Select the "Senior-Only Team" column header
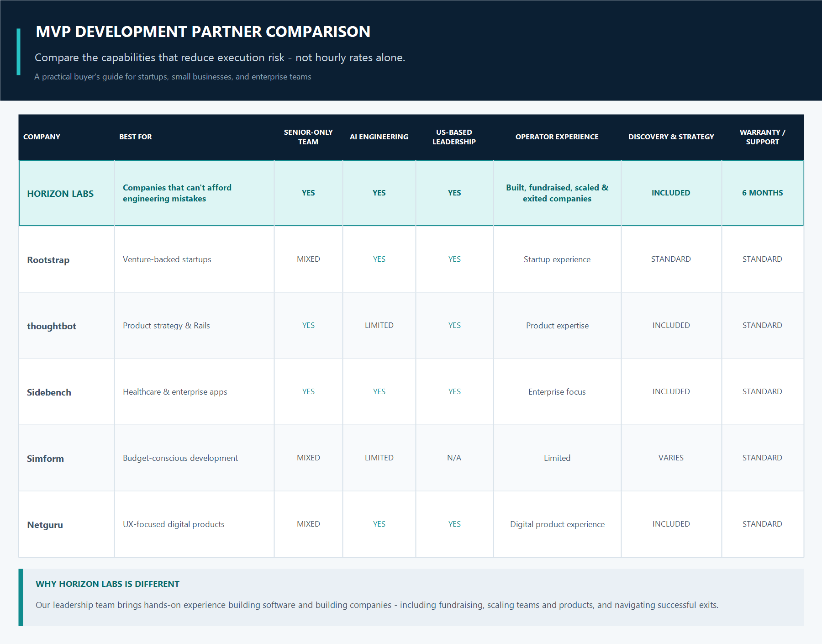822x644 pixels. [x=308, y=137]
